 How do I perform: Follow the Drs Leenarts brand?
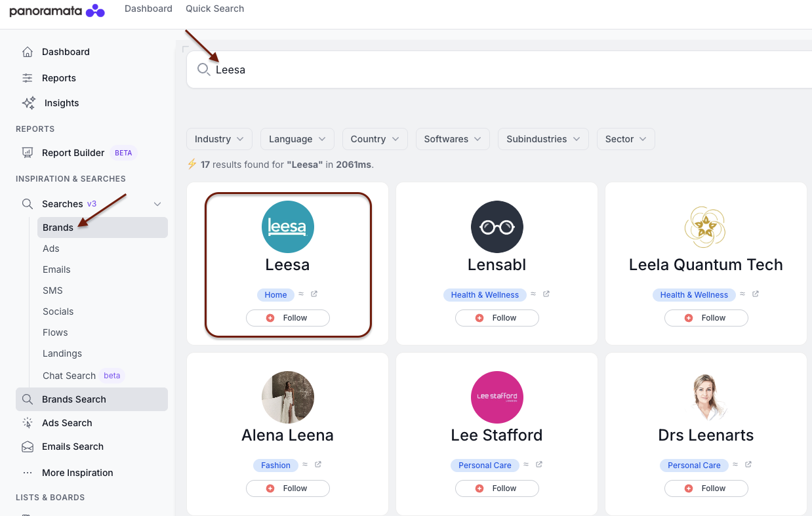pyautogui.click(x=706, y=488)
